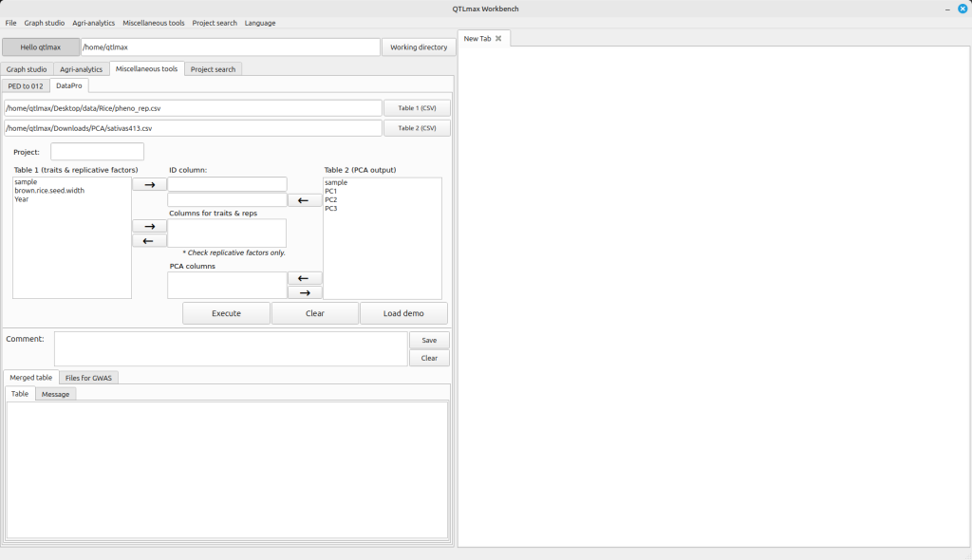Add selection to Columns for traits & reps
Image resolution: width=972 pixels, height=560 pixels.
tap(149, 226)
